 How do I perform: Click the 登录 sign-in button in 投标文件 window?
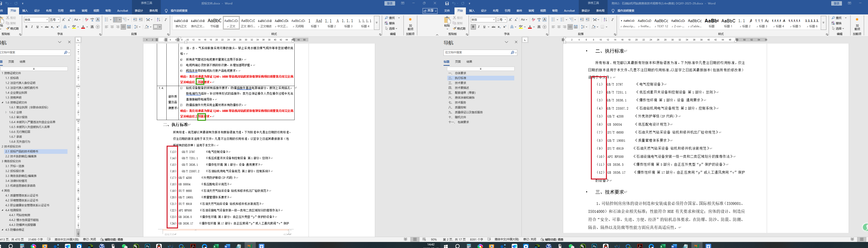[390, 3]
